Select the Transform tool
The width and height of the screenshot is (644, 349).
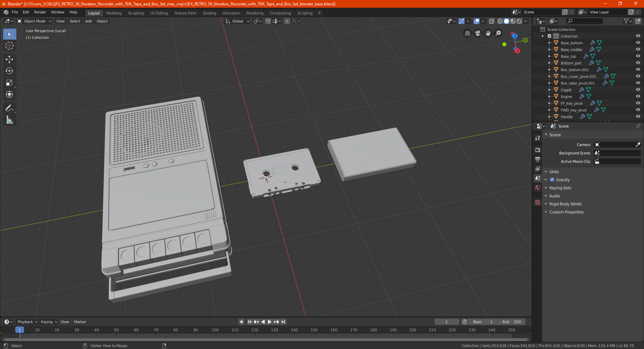[9, 94]
